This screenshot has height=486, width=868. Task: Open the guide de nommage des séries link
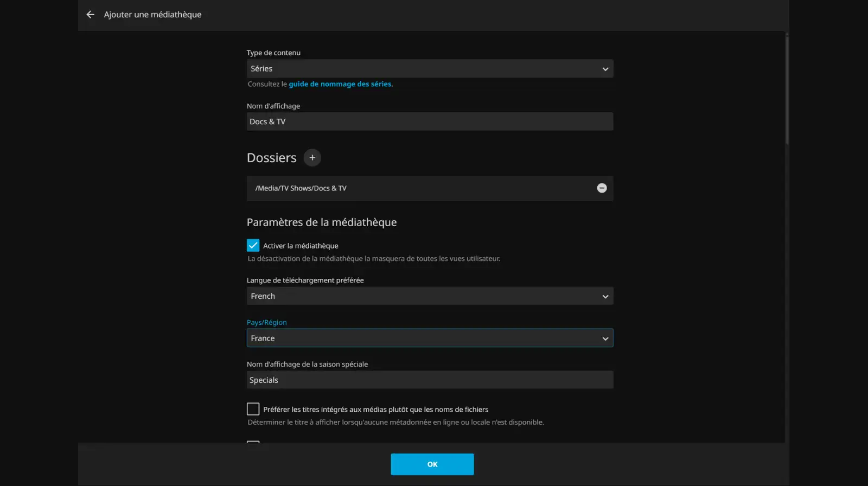[x=340, y=84]
